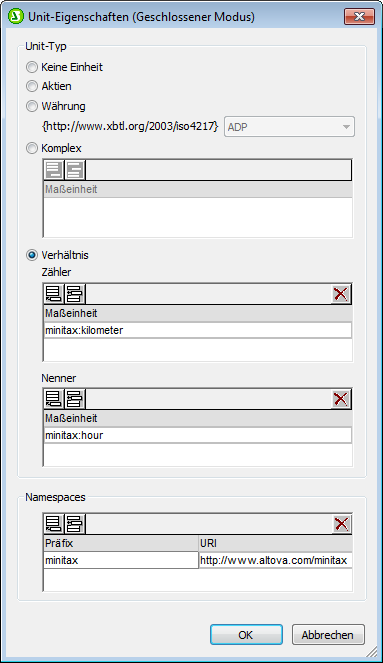The width and height of the screenshot is (383, 663).
Task: Select the Keine Einheit radio button
Action: (32, 67)
